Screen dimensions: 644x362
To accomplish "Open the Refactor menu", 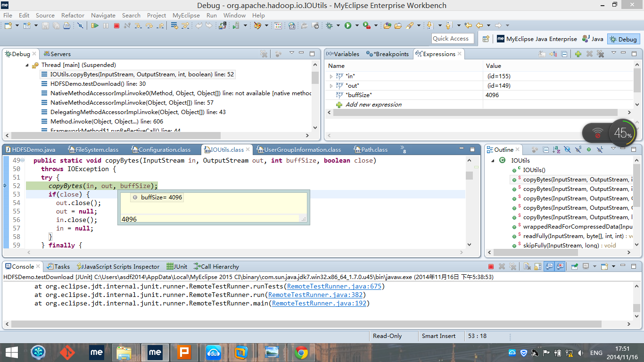I will click(73, 15).
